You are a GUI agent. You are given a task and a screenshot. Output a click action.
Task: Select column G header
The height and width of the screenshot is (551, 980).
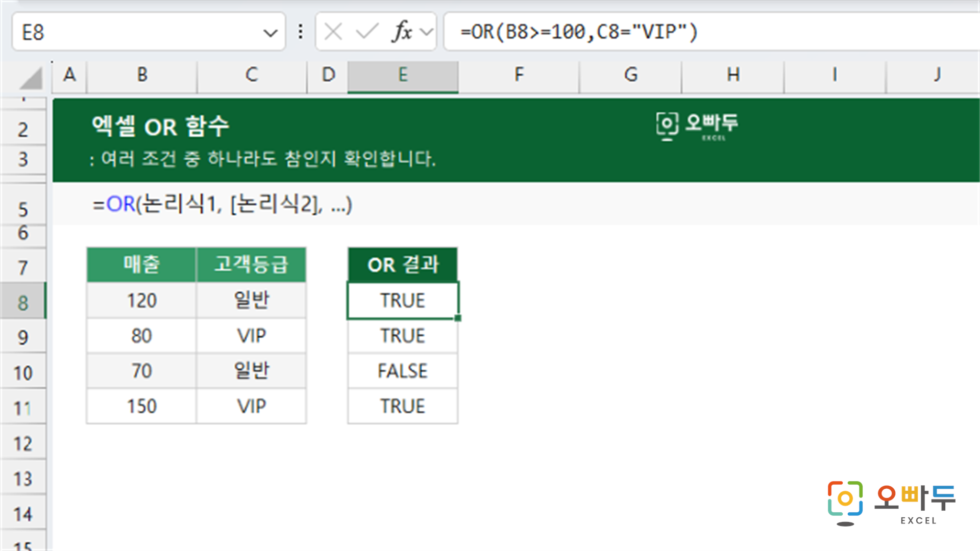630,76
